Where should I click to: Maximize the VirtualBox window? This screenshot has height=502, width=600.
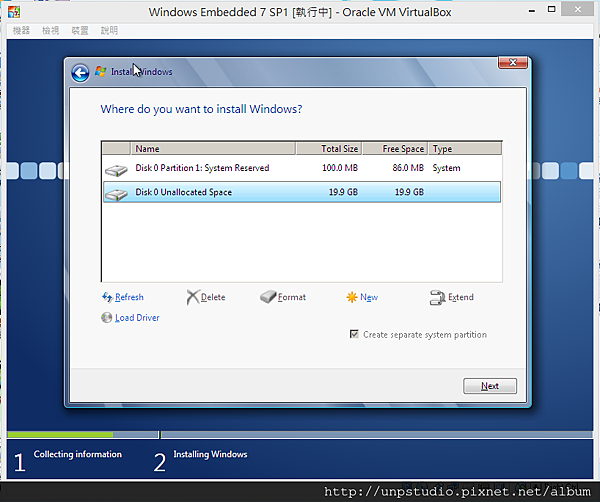pos(551,10)
